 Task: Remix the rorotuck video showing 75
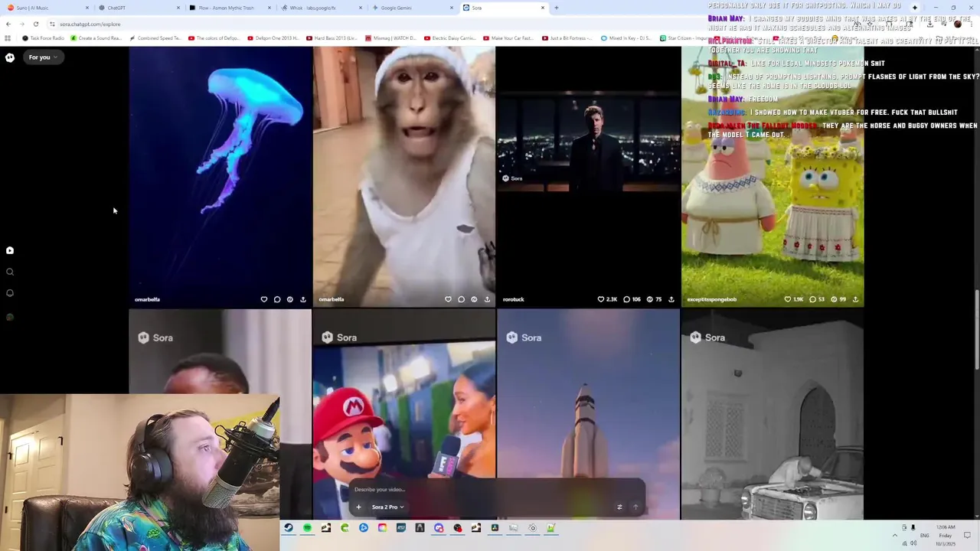coord(654,299)
